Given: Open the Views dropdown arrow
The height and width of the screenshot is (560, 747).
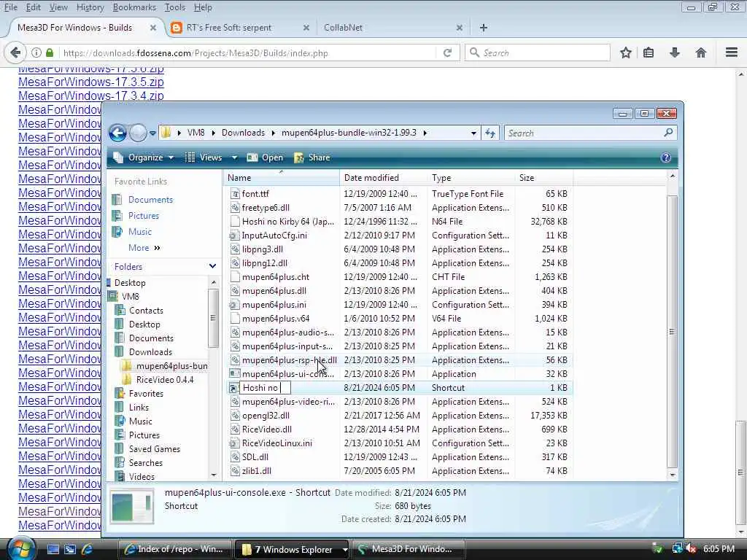Looking at the screenshot, I should point(234,157).
